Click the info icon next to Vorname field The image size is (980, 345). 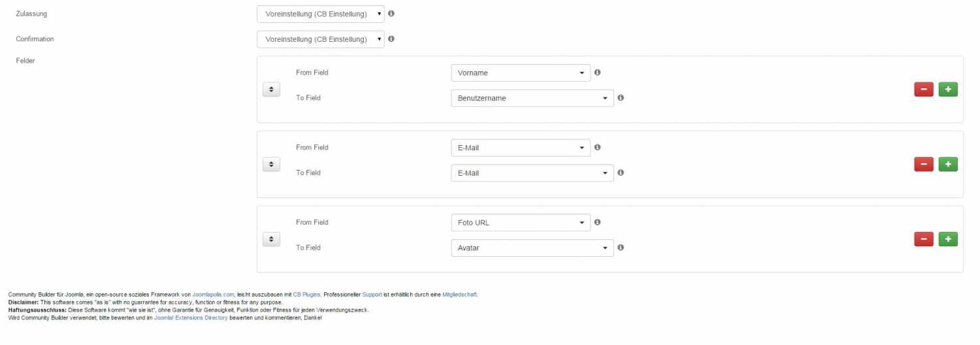(x=597, y=73)
